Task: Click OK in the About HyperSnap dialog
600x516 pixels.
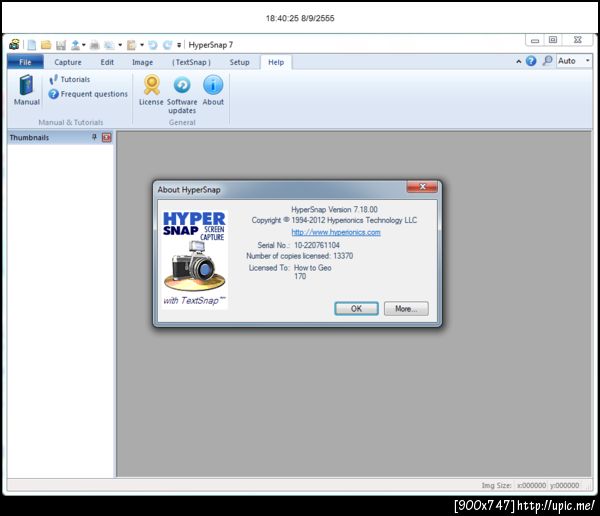Action: [x=356, y=309]
